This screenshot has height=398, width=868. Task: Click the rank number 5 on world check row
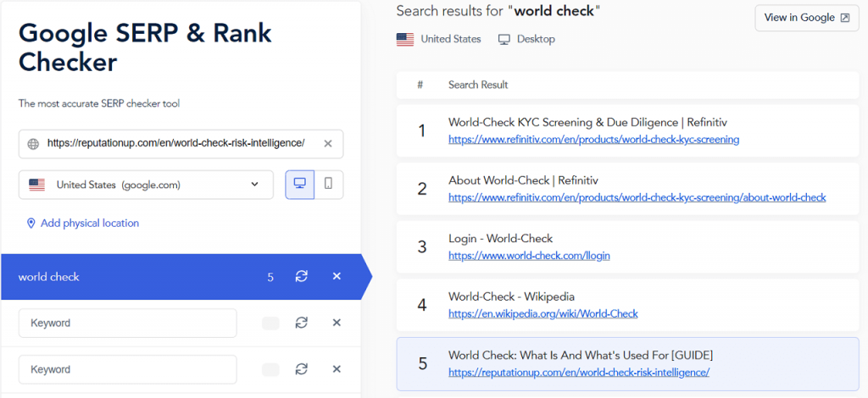[270, 277]
